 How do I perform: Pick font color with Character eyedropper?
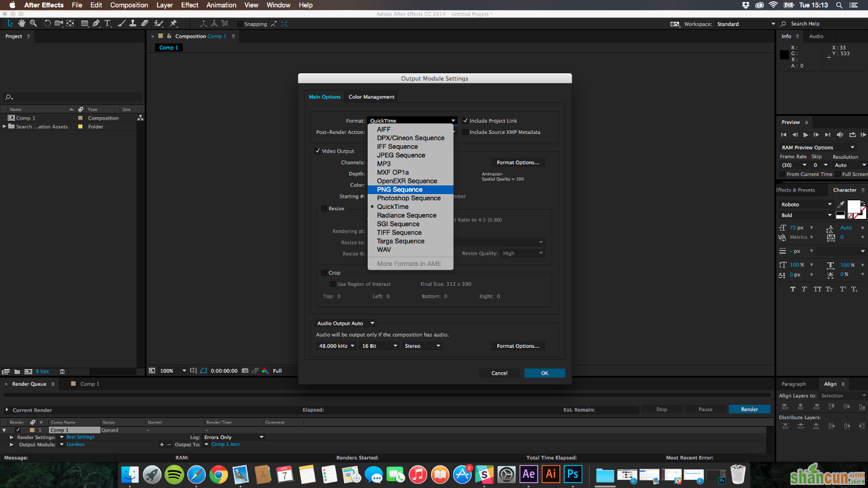point(841,205)
